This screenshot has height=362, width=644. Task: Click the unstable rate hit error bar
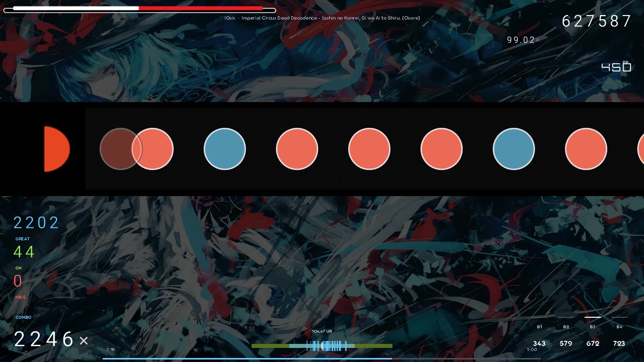pos(322,346)
